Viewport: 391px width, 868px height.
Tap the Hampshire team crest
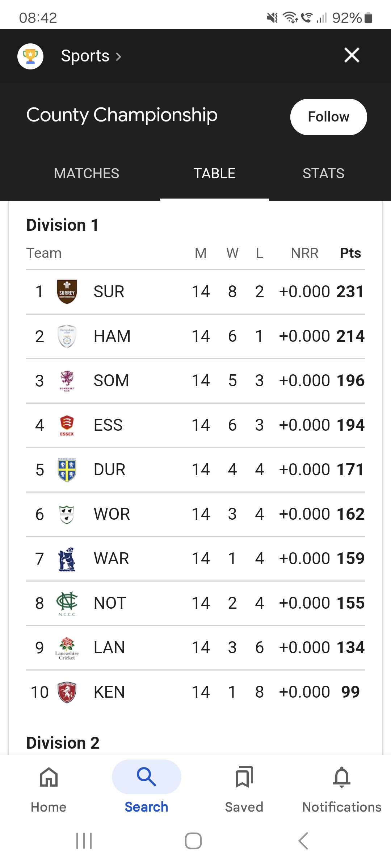point(67,336)
